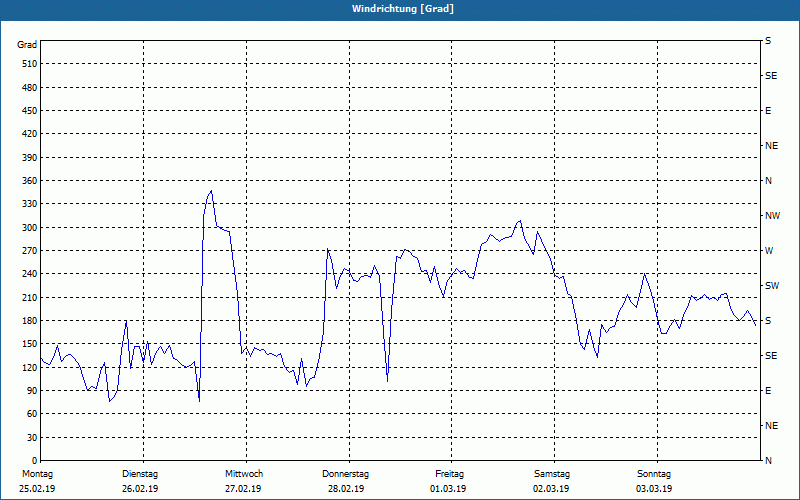
Task: Click the date '02.03.19'
Action: tap(551, 489)
